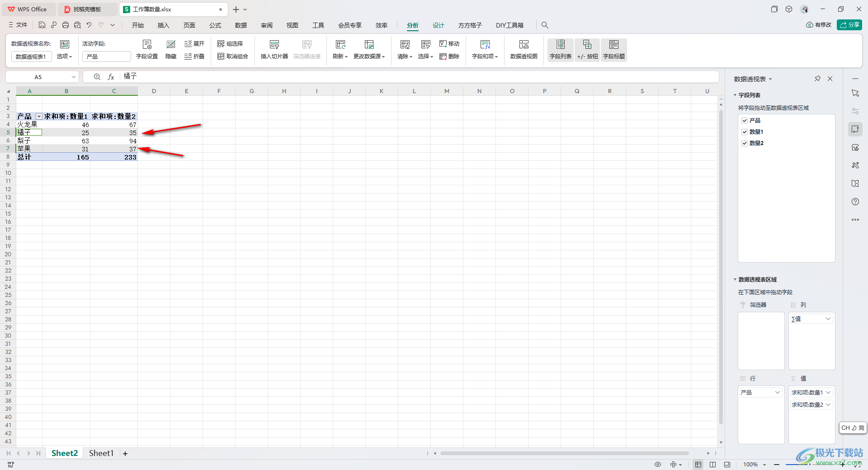Toggle Field List (字段列表) panel

pyautogui.click(x=561, y=50)
